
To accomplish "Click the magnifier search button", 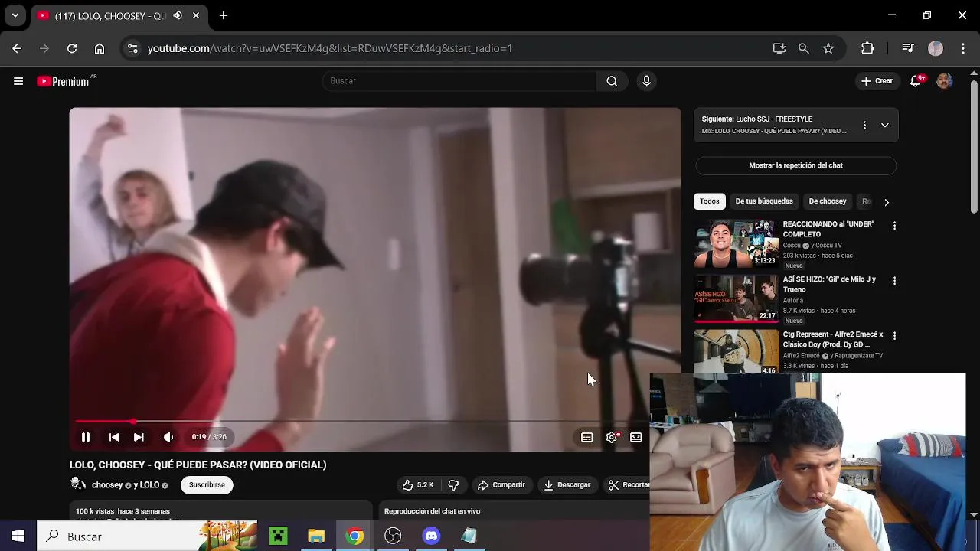I will 612,81.
